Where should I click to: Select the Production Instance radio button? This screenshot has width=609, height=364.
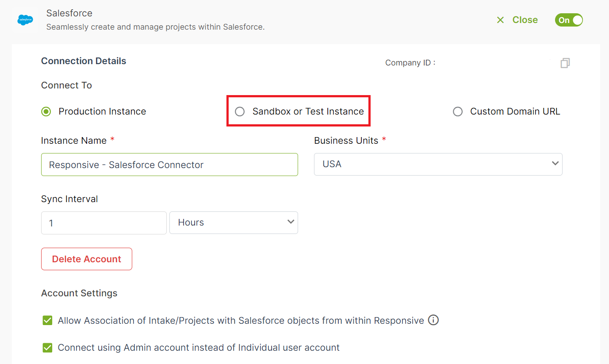click(x=46, y=111)
